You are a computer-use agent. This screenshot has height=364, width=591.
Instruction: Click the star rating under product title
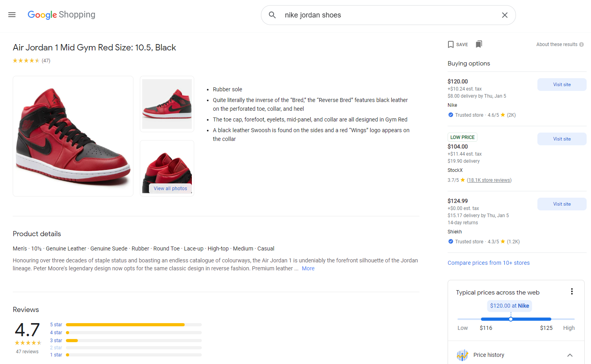coord(26,61)
